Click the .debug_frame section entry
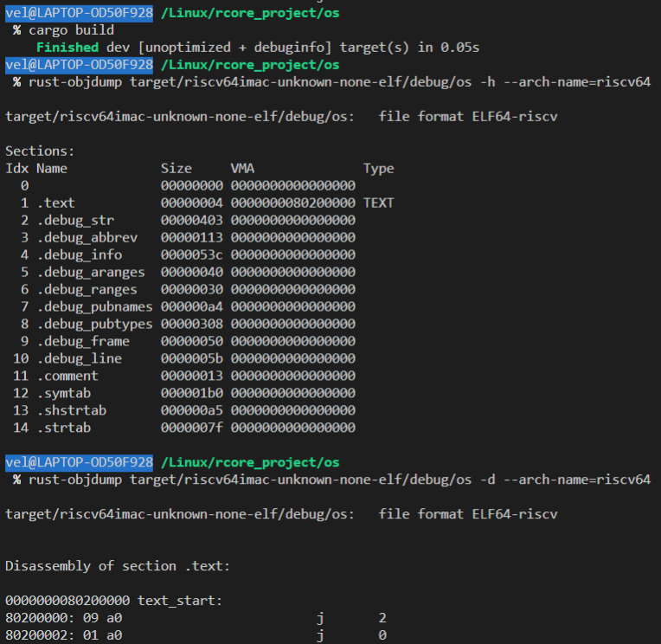This screenshot has width=661, height=644. [x=82, y=341]
